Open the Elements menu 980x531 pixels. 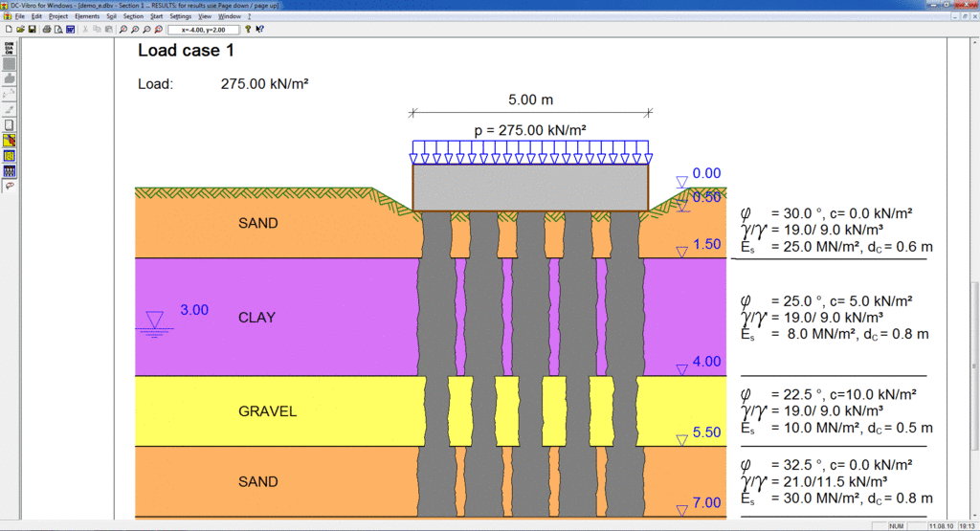87,16
